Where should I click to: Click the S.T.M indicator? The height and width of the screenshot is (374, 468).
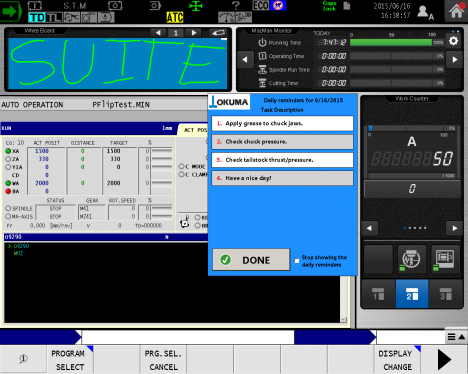coord(75,6)
